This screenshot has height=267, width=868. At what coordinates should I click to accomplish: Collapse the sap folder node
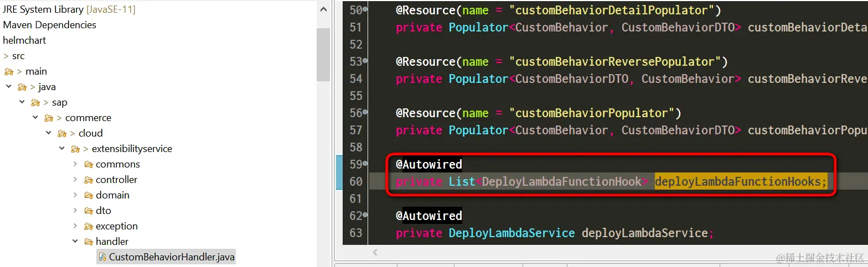click(x=22, y=102)
